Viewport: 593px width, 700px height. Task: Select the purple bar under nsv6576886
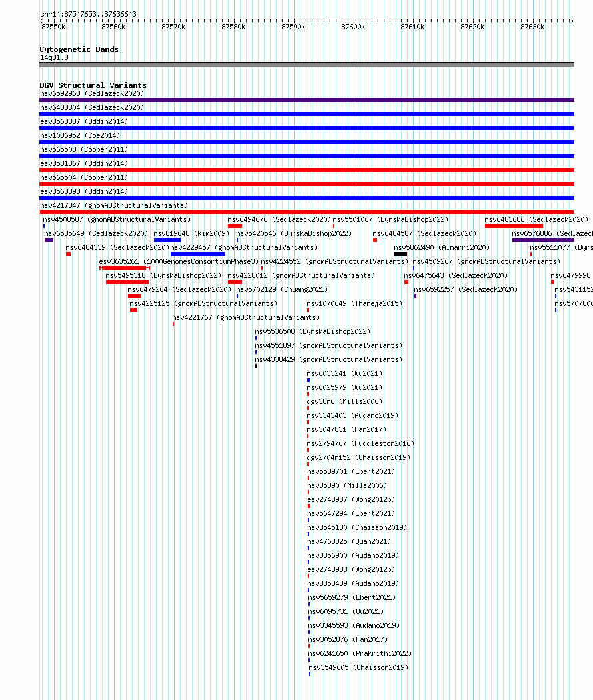click(x=544, y=240)
